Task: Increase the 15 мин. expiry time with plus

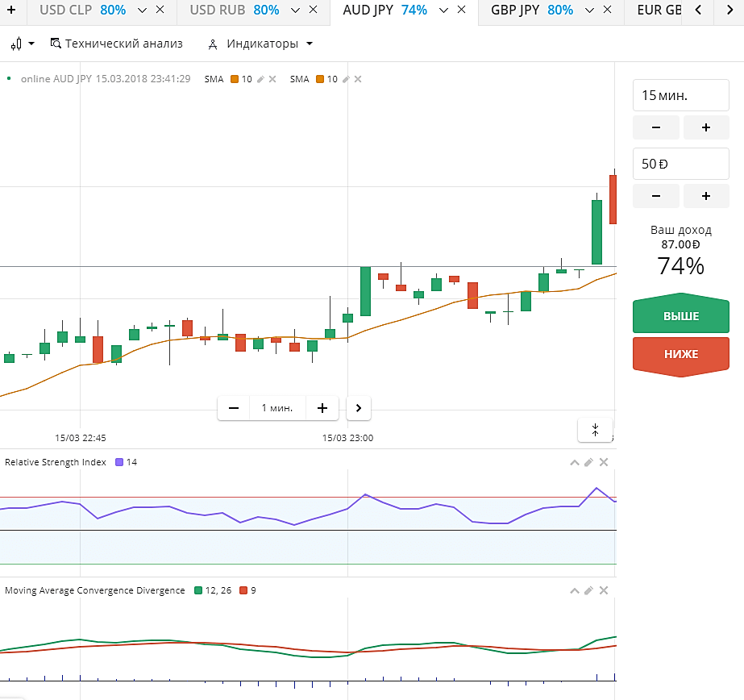Action: (705, 127)
